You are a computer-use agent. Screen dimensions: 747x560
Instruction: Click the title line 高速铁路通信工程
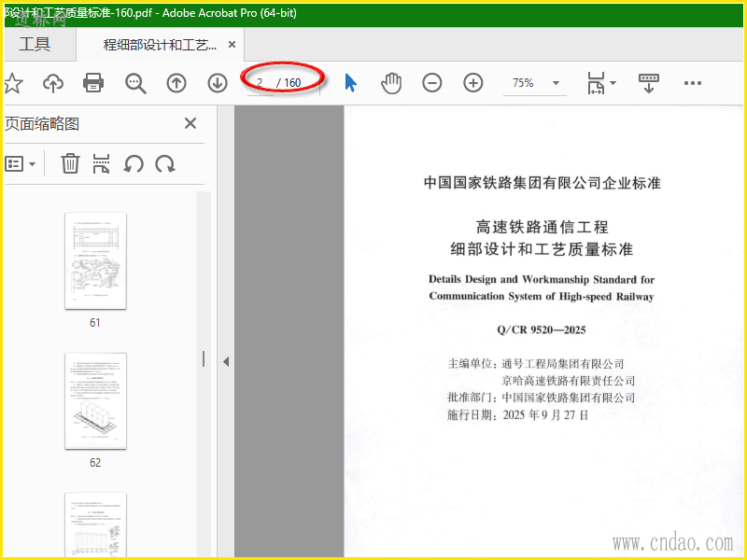[543, 227]
